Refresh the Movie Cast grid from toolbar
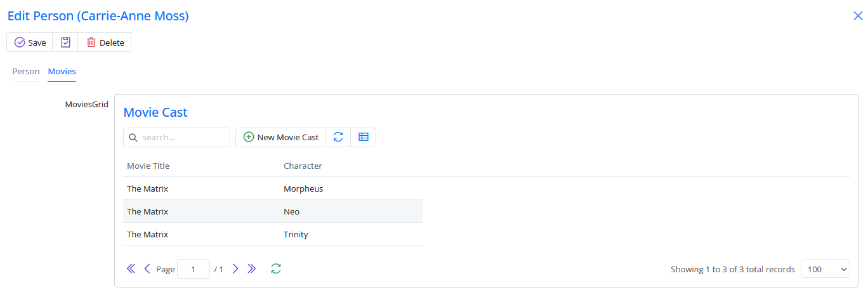Image resolution: width=868 pixels, height=297 pixels. 338,137
